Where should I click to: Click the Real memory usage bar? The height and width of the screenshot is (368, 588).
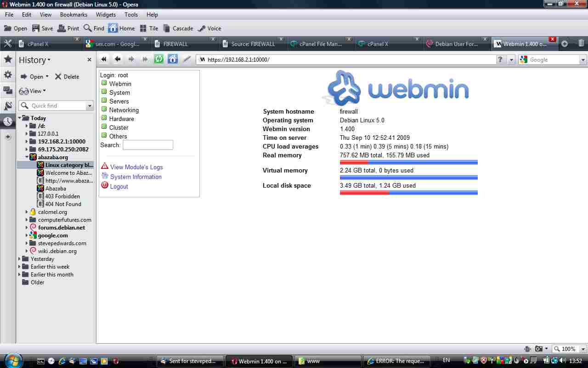(x=408, y=162)
